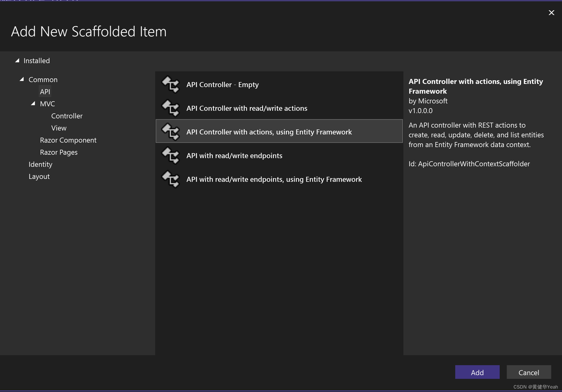Select View under MVC
562x392 pixels.
(x=59, y=128)
